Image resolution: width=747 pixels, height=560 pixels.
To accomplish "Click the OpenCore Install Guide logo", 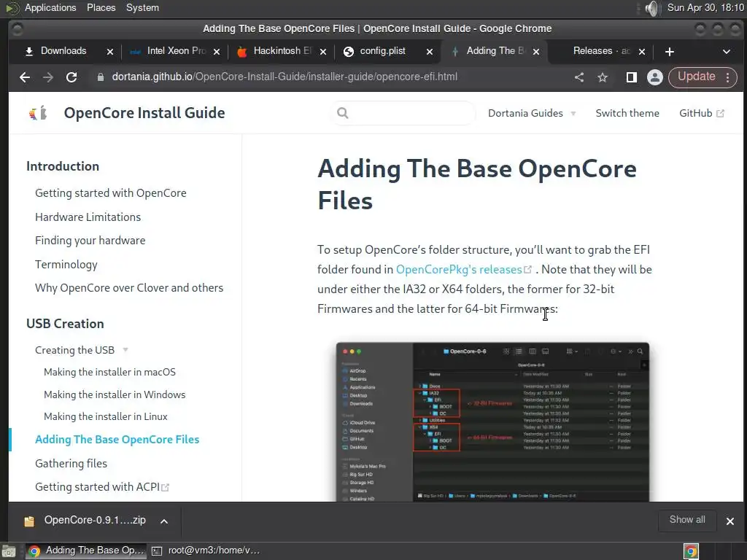I will pyautogui.click(x=38, y=113).
